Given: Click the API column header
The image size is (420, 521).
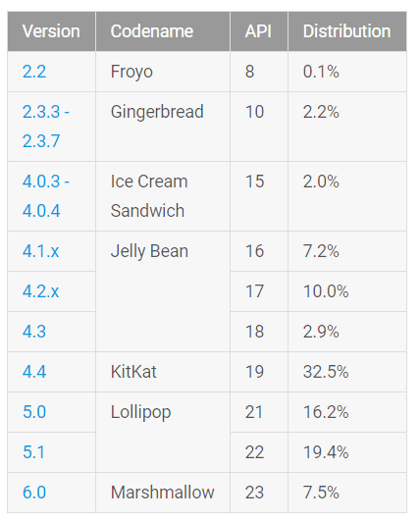Looking at the screenshot, I should [259, 31].
